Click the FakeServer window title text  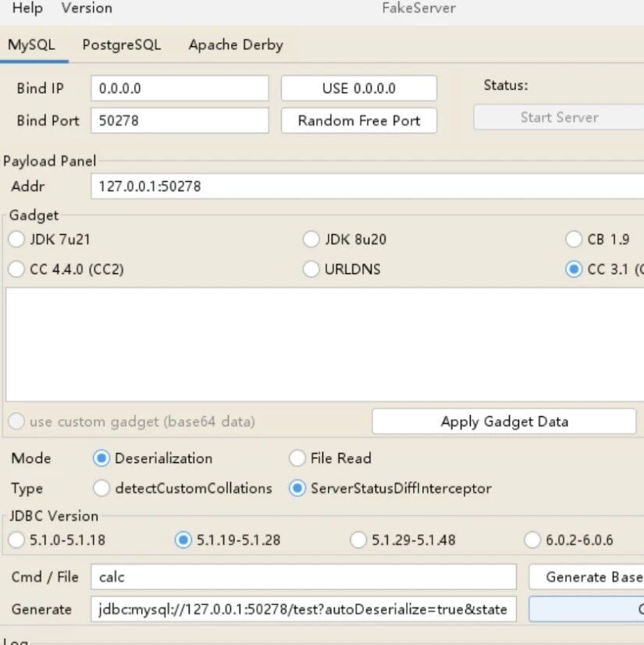pyautogui.click(x=418, y=9)
